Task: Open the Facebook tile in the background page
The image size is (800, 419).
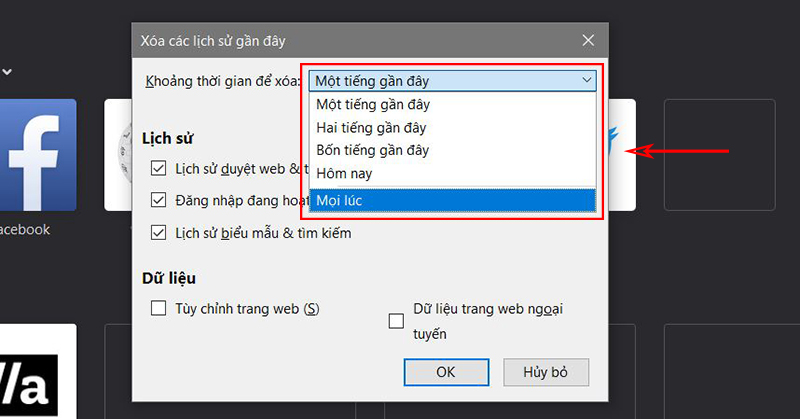Action: pyautogui.click(x=38, y=155)
